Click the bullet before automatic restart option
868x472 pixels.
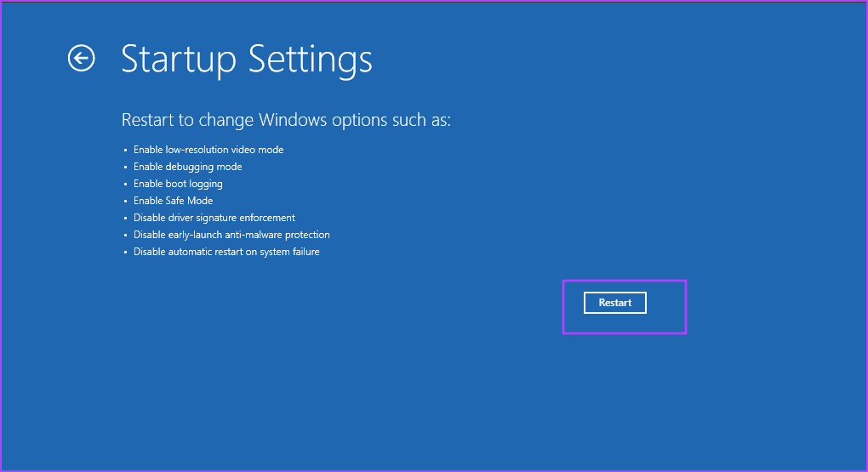[125, 253]
